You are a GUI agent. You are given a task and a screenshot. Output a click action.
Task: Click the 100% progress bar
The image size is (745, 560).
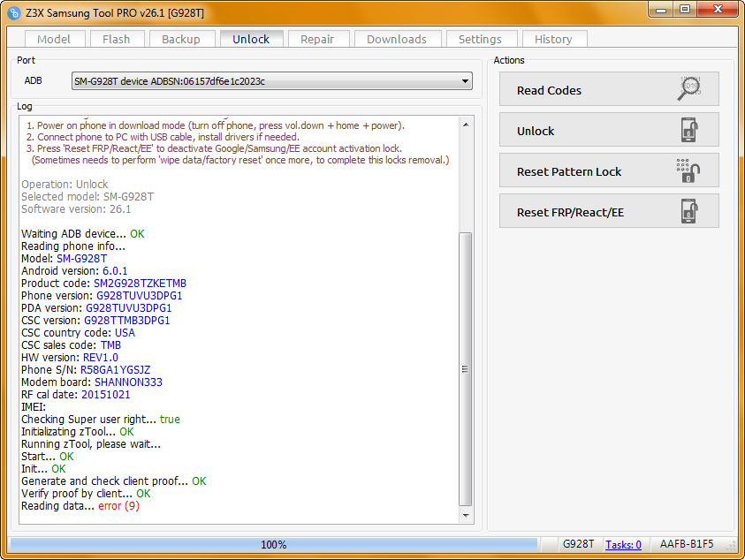pos(274,545)
